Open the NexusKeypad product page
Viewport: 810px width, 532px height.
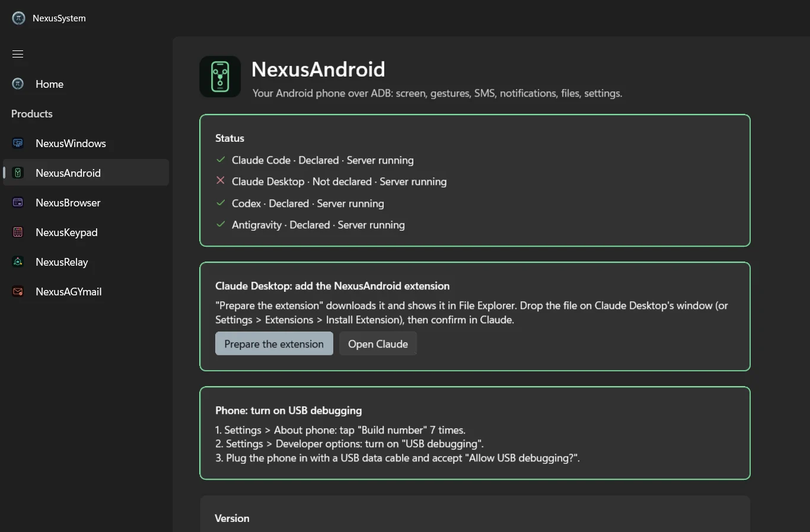tap(86, 232)
